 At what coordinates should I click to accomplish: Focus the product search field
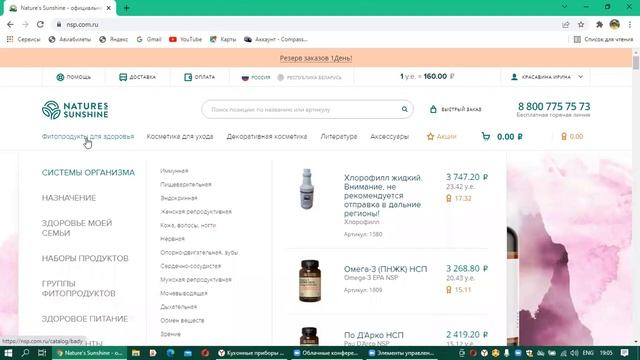[x=307, y=109]
